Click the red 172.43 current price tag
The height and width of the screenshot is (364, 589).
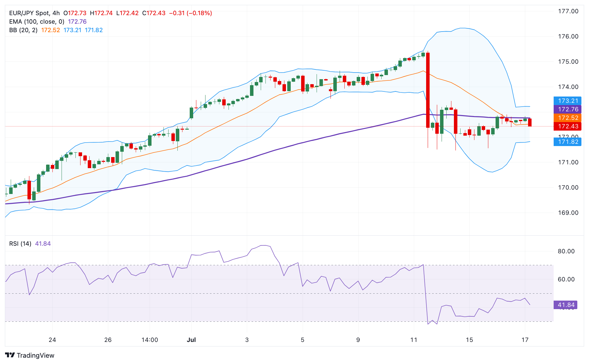568,126
